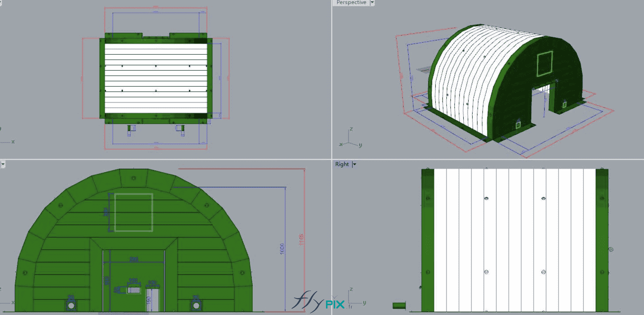Select the white roof in the top view
Screen dimensions: 644x315
[156, 78]
